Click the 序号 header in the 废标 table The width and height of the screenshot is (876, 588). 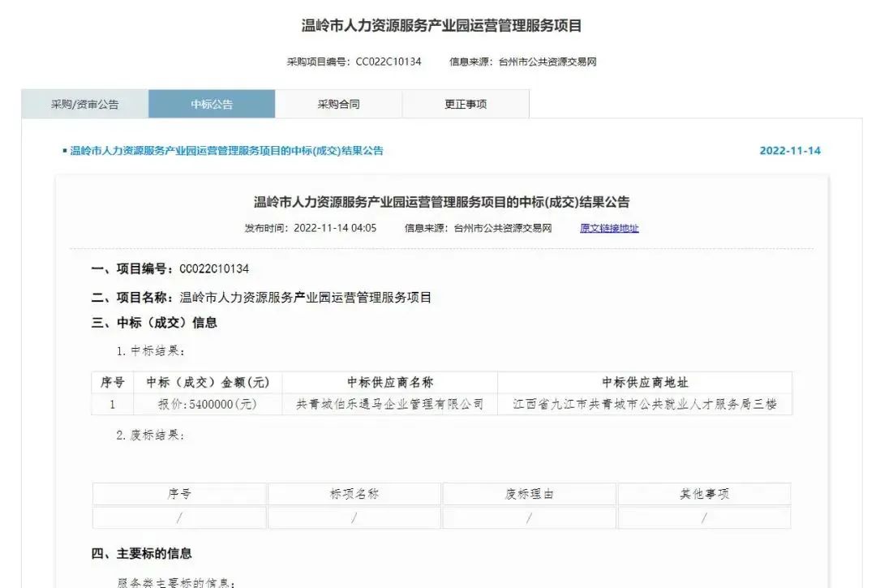179,494
